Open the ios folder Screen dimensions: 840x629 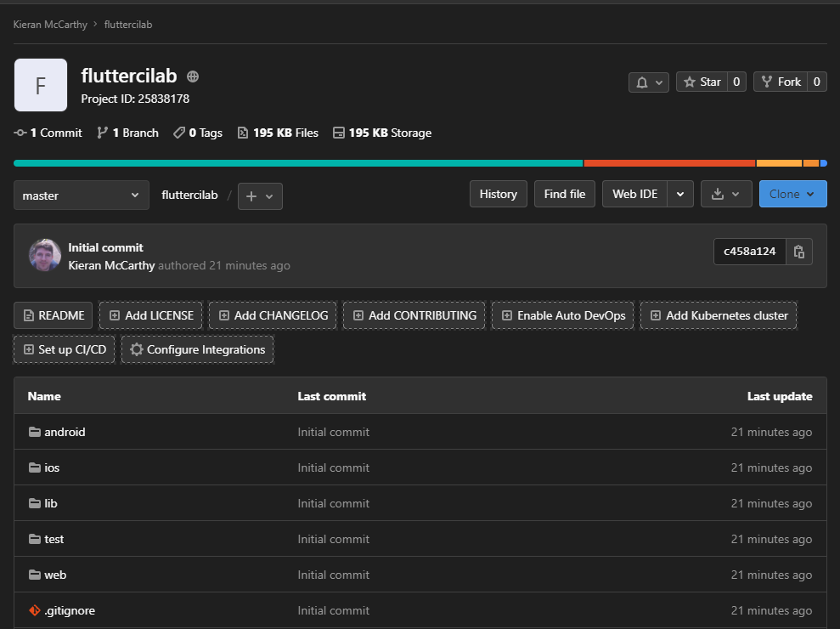pyautogui.click(x=52, y=467)
